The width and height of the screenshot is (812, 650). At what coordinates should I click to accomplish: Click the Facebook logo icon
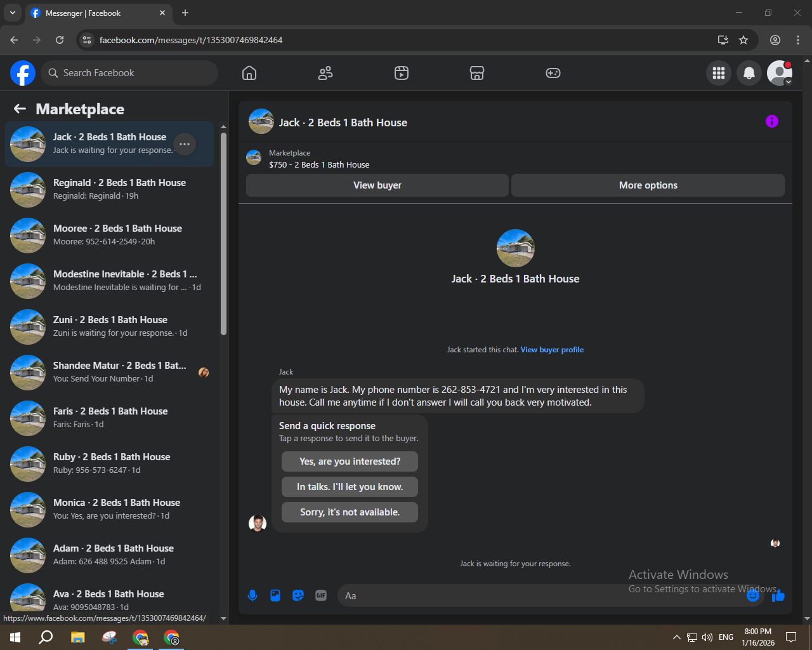[x=23, y=73]
